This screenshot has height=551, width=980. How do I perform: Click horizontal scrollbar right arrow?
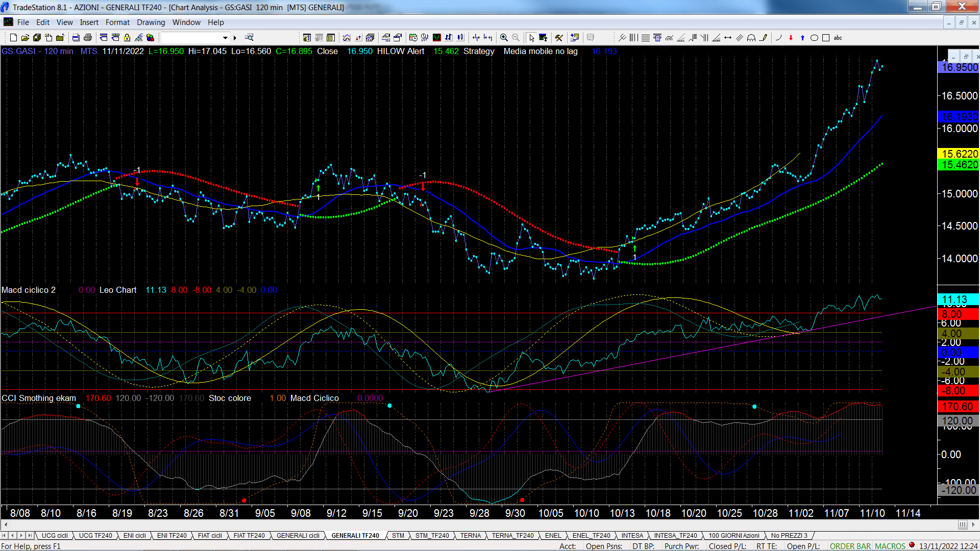coord(974,524)
